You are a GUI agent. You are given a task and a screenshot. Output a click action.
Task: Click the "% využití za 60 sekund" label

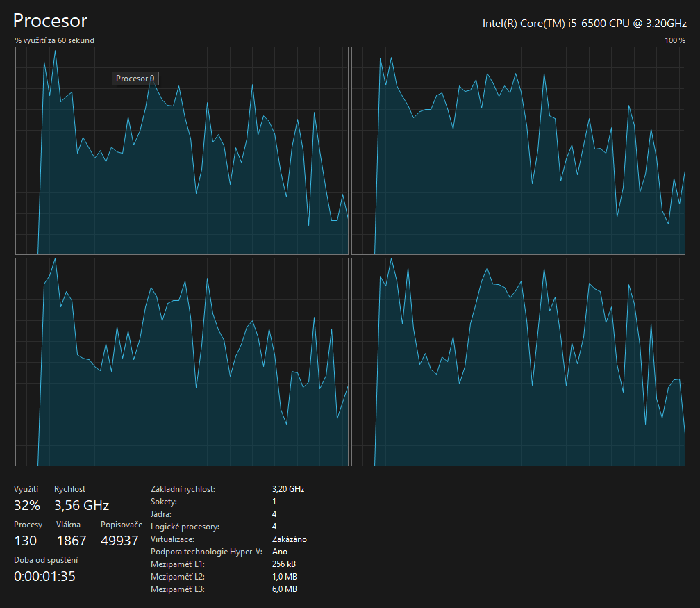click(55, 40)
